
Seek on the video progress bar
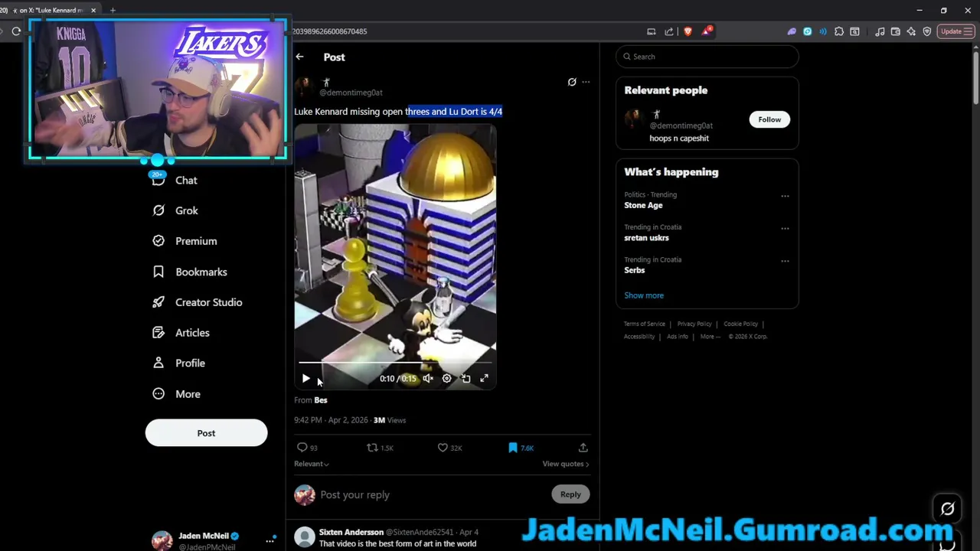[394, 362]
